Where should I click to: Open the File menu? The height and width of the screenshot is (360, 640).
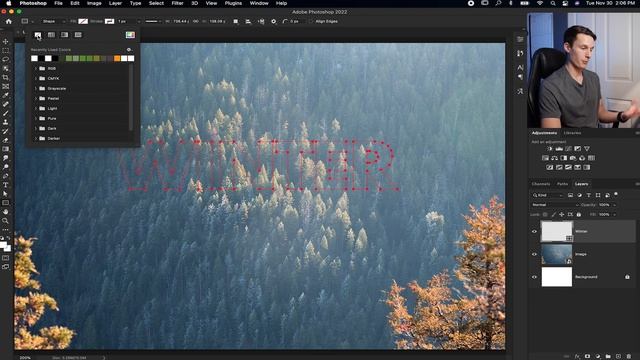coord(58,3)
